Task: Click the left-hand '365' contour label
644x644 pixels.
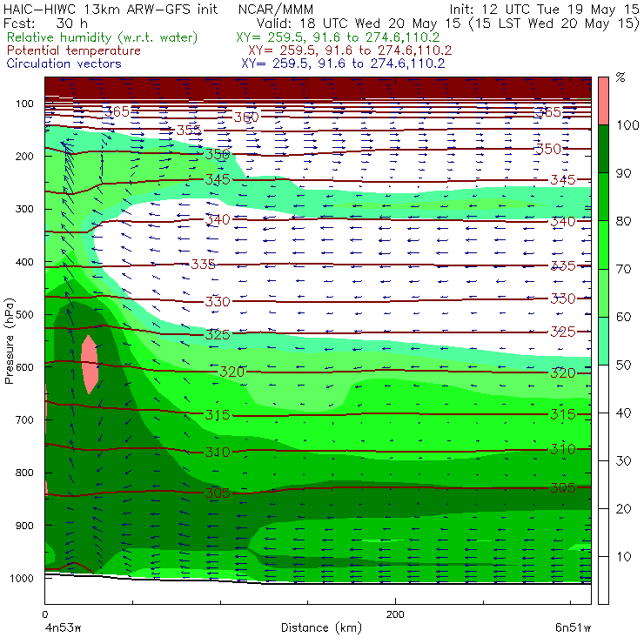Action: (117, 111)
